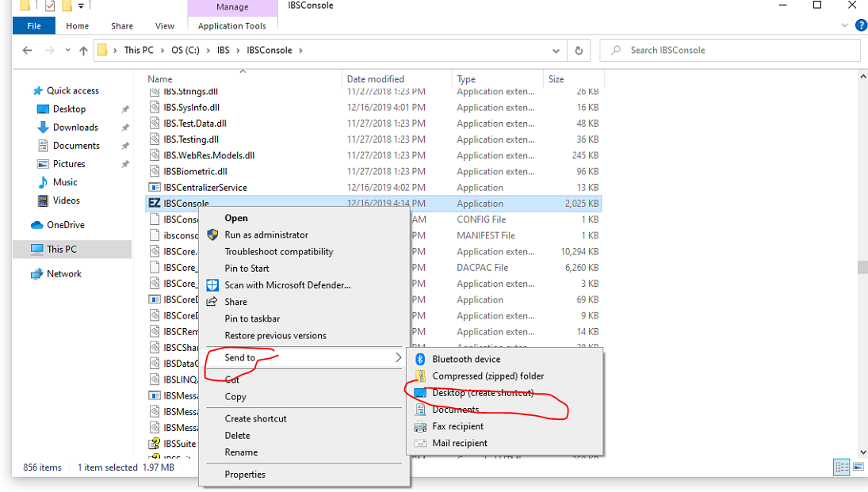Click the IBSCentralizerService file icon
Screen dimensions: 868x492
(x=155, y=188)
